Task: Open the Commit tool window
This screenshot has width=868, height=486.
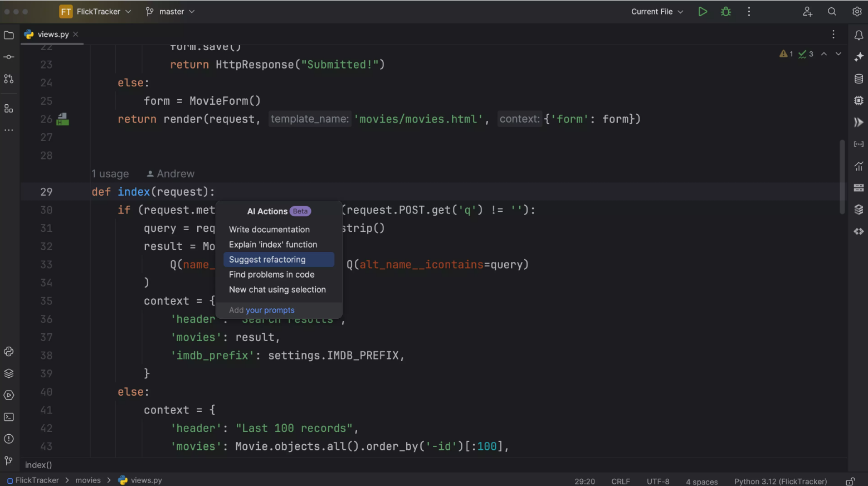Action: [8, 56]
